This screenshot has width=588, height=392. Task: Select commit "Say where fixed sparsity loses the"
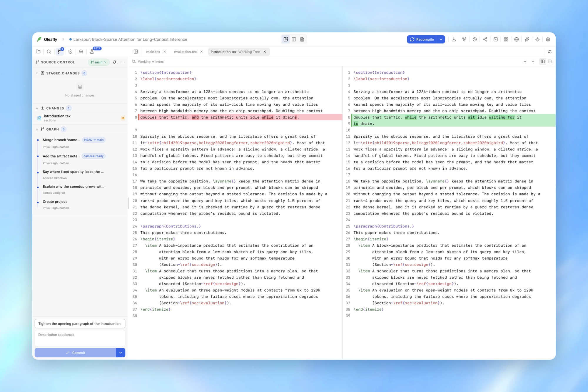point(73,172)
